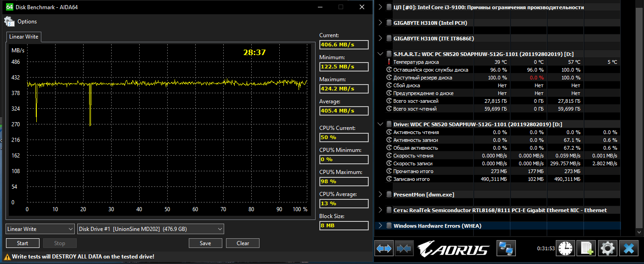The width and height of the screenshot is (644, 264).
Task: Click the clock icon beside Оставшийся срок службы диска
Action: 389,70
